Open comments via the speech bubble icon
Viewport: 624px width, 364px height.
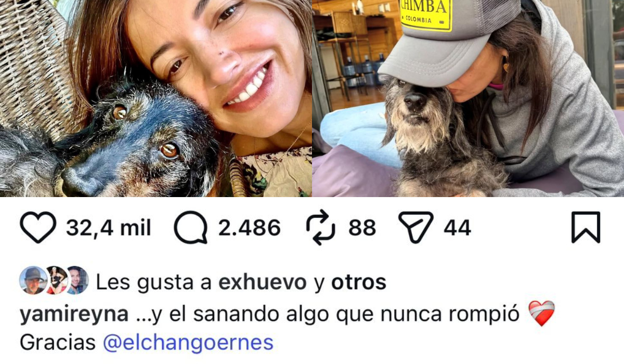190,228
